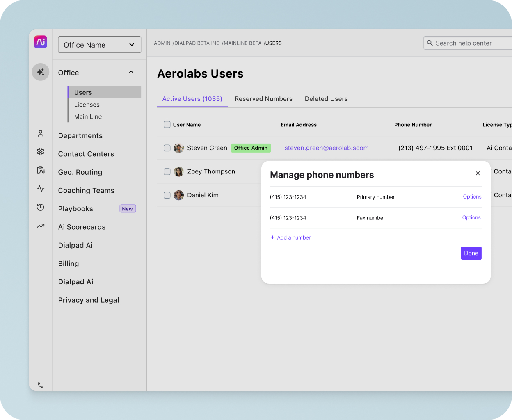Screen dimensions: 512x420
Task: Check the checkbox beside Daniel Kim
Action: (167, 195)
